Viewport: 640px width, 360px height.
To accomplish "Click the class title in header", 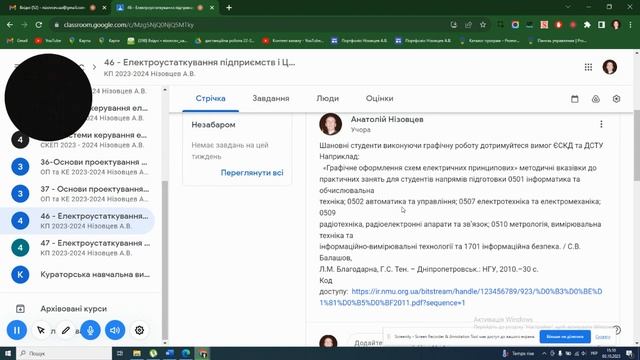I will tap(199, 62).
